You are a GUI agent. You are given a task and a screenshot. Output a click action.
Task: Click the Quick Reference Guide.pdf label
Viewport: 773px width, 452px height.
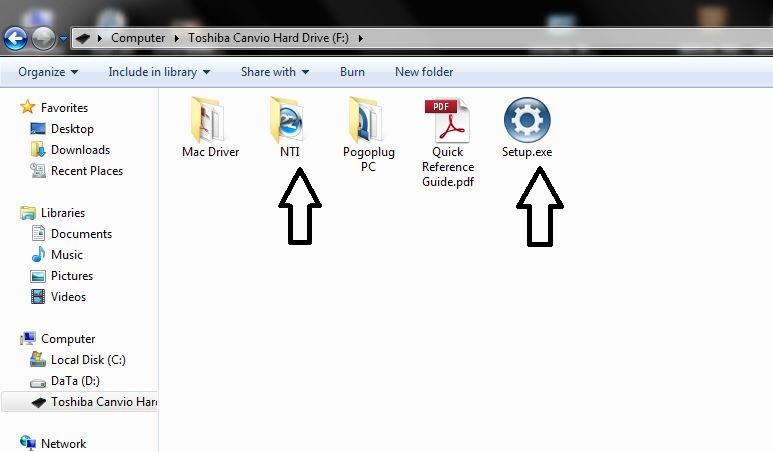[448, 167]
